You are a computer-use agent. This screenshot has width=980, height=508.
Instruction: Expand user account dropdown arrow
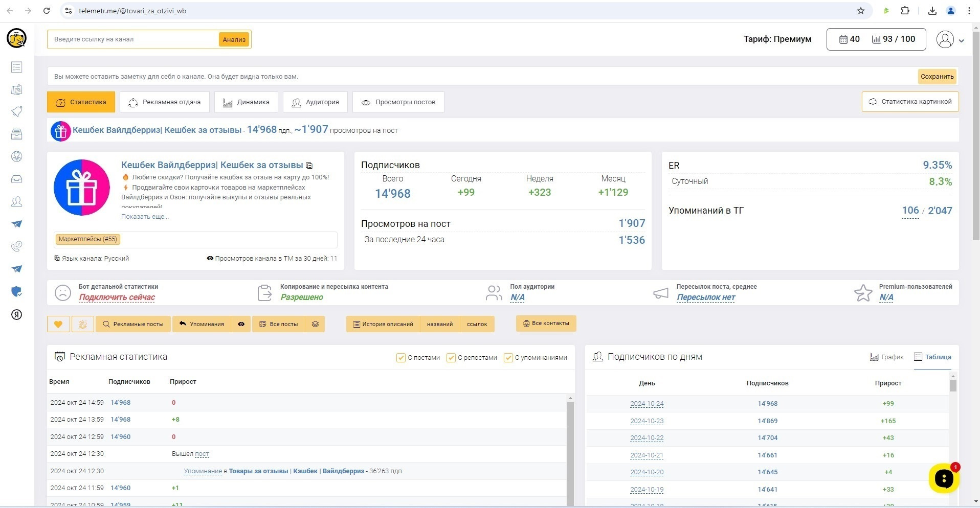tap(961, 41)
